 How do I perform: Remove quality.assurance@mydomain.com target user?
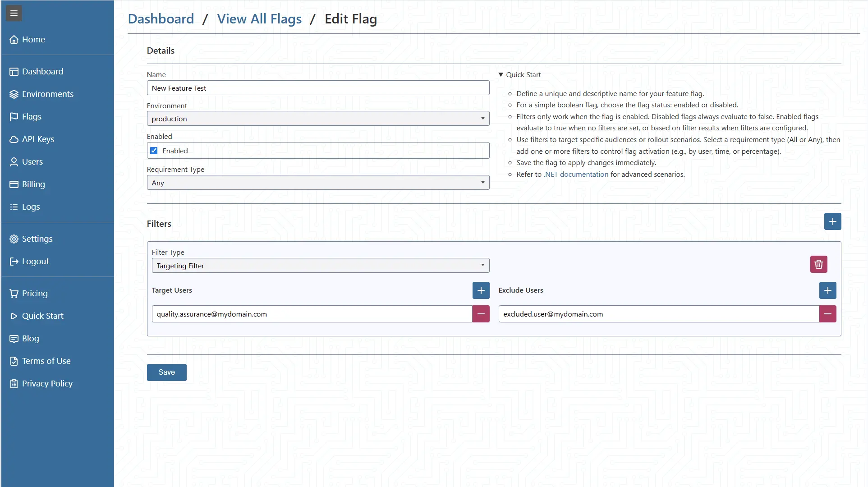click(481, 314)
